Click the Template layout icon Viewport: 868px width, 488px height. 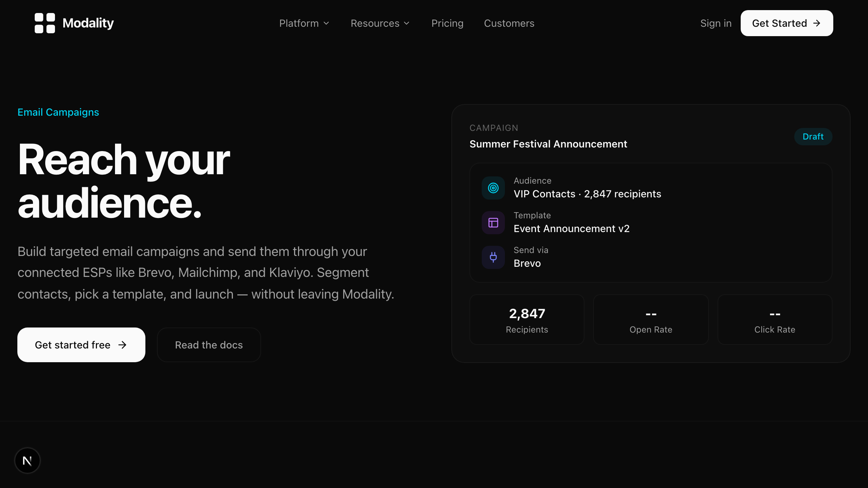pos(493,223)
